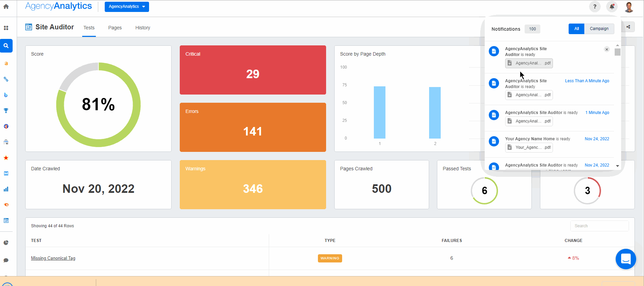Click the WARNING type badge
Viewport: 644px width, 286px height.
[x=330, y=258]
